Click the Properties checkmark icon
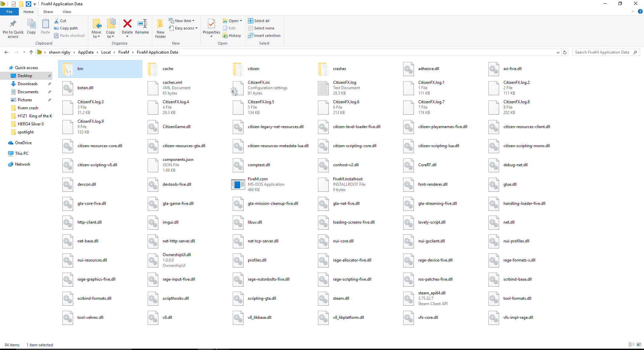Screen dimensions: 644x350 coord(211,24)
